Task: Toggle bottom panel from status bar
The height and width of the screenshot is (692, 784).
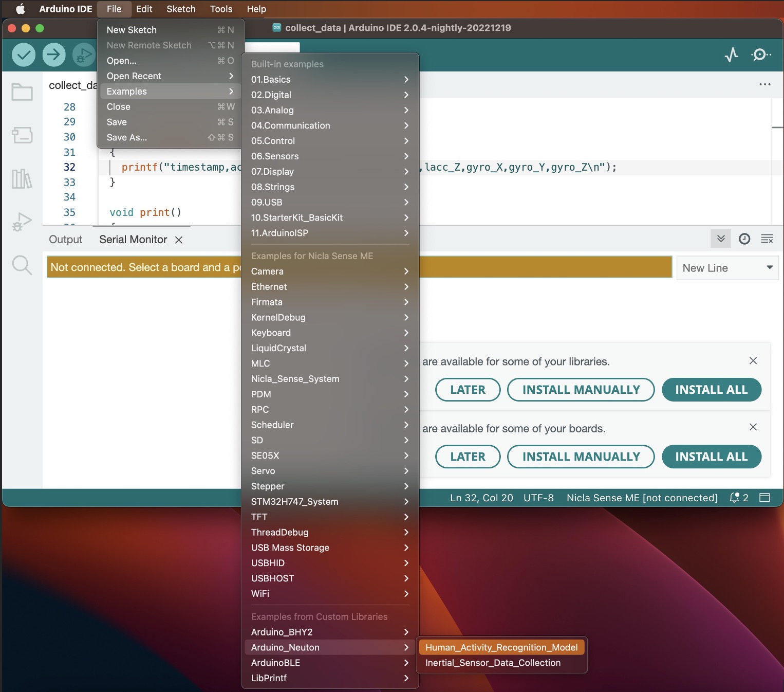Action: click(x=764, y=498)
